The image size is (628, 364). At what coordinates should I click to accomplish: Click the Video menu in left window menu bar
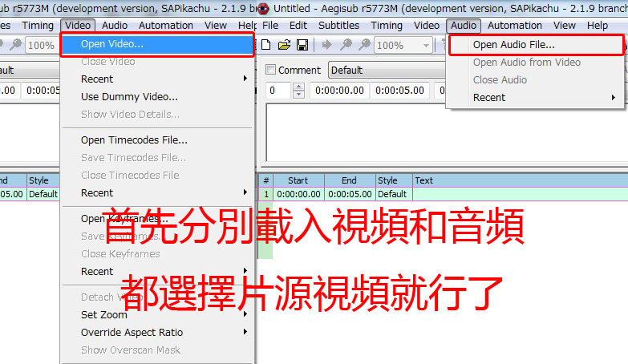78,25
